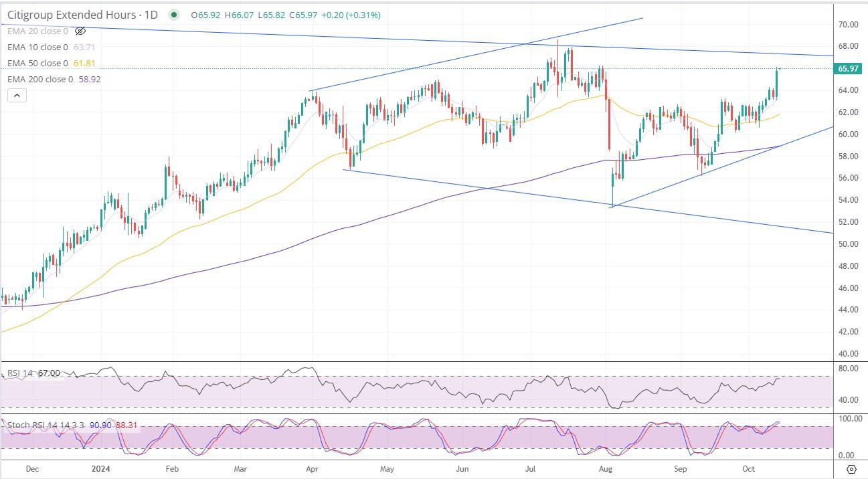This screenshot has width=868, height=479.
Task: Click the current price tag 65.97
Action: (849, 68)
